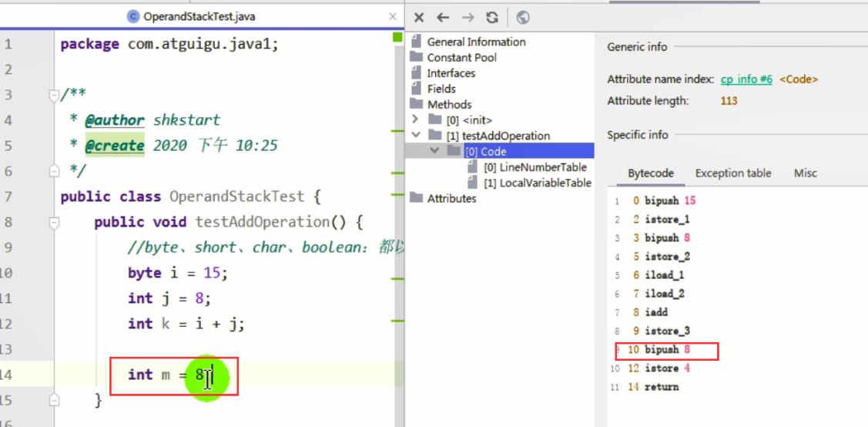Open the web browser globe icon
The image size is (868, 427).
[x=522, y=18]
